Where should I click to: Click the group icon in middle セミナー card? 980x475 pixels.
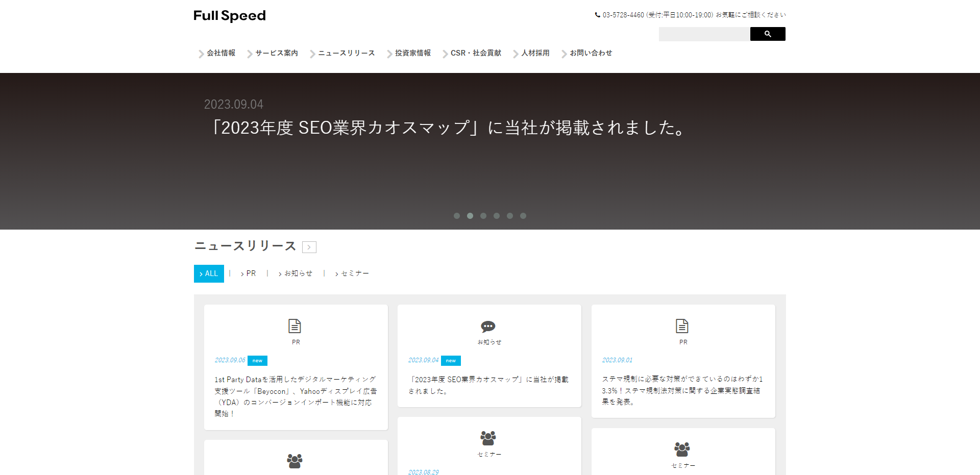point(488,438)
